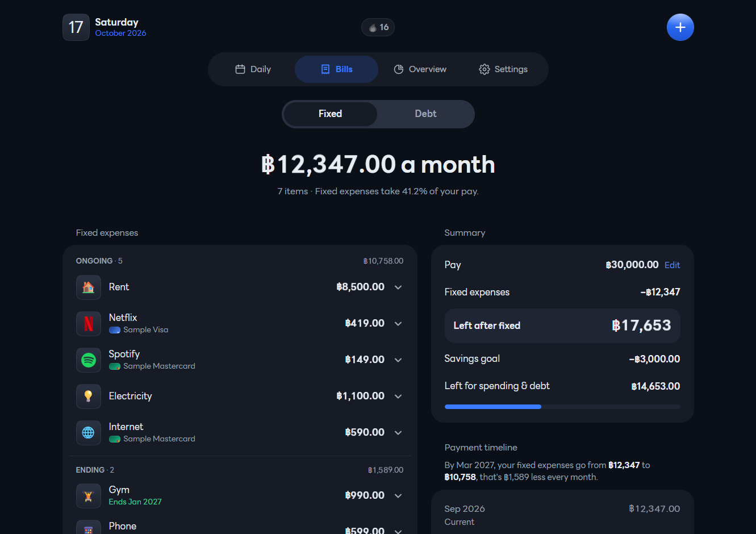Click the Fixed expenses value -฿12,347
Viewport: 756px width, 534px height.
coord(660,293)
